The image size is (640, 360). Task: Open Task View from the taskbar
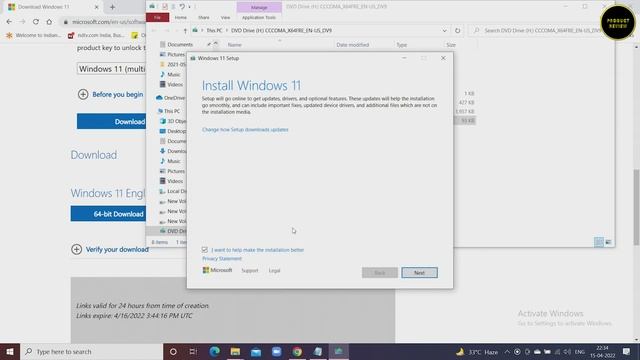(x=193, y=351)
